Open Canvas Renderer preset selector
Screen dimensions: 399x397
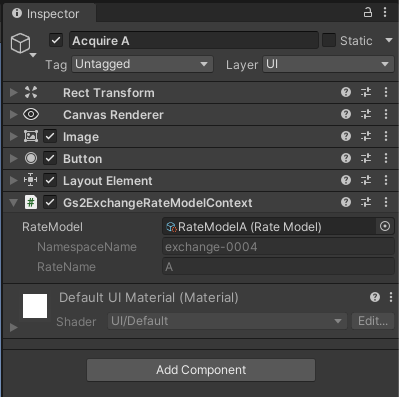pos(366,114)
